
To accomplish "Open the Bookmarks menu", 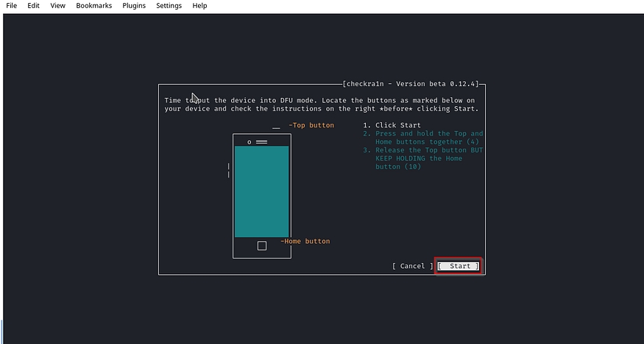I will pos(93,6).
